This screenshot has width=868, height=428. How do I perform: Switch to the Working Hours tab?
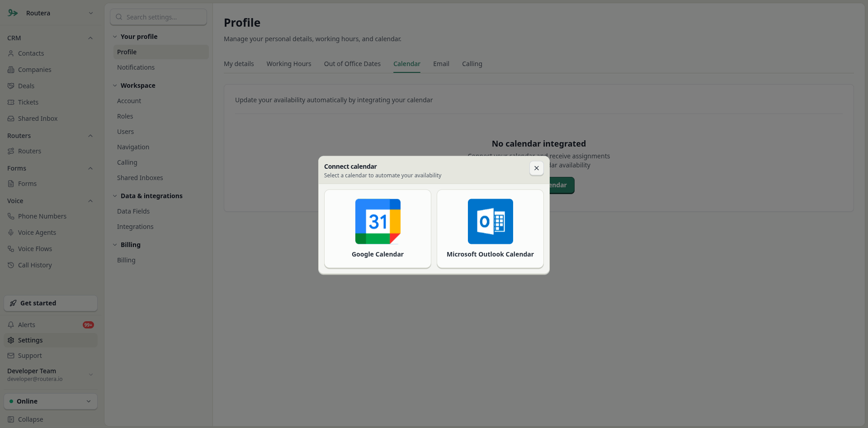(289, 64)
